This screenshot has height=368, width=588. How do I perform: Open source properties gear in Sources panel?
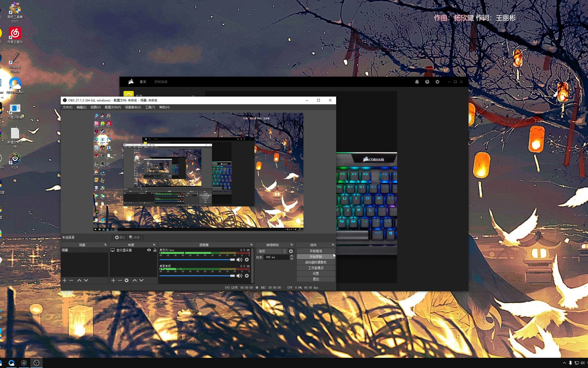point(127,280)
